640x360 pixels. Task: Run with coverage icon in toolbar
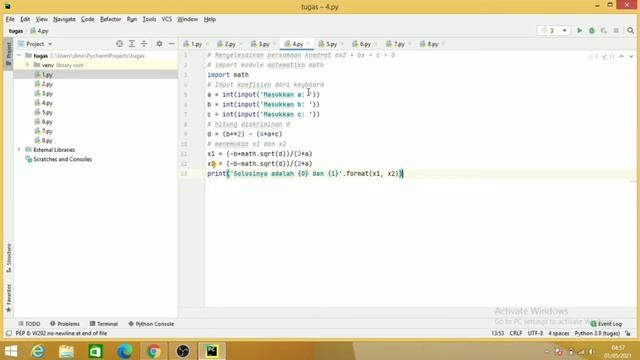click(x=604, y=31)
